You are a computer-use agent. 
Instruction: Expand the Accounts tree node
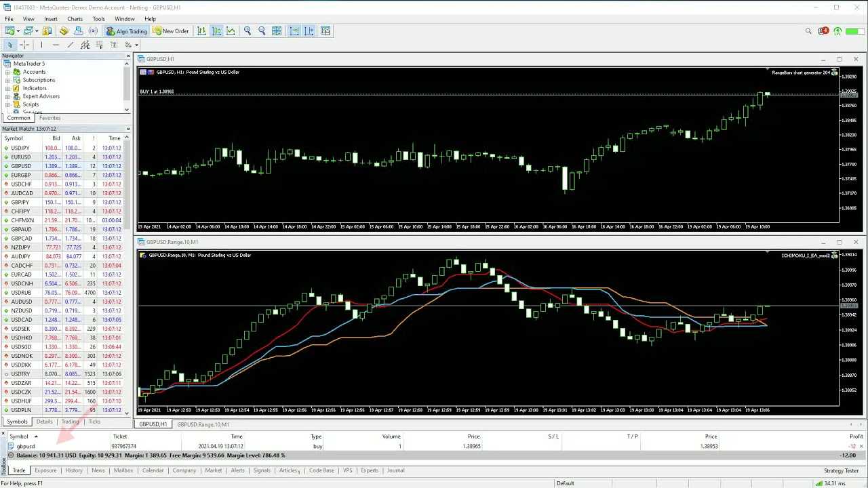[7, 72]
